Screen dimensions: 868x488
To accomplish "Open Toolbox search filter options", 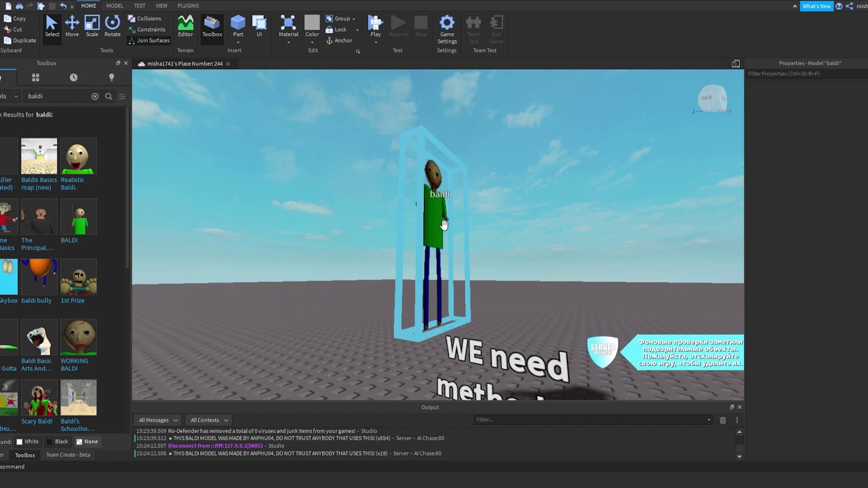I will coord(122,96).
